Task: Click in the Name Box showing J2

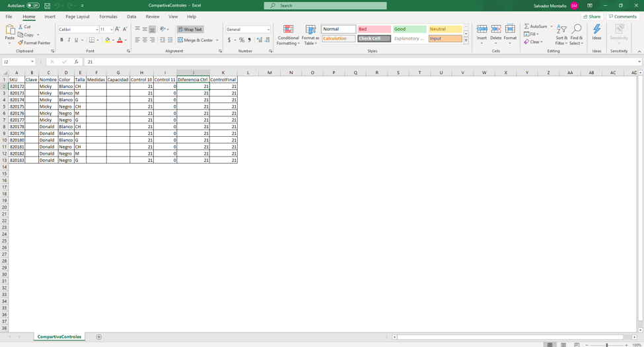Action: pos(16,61)
